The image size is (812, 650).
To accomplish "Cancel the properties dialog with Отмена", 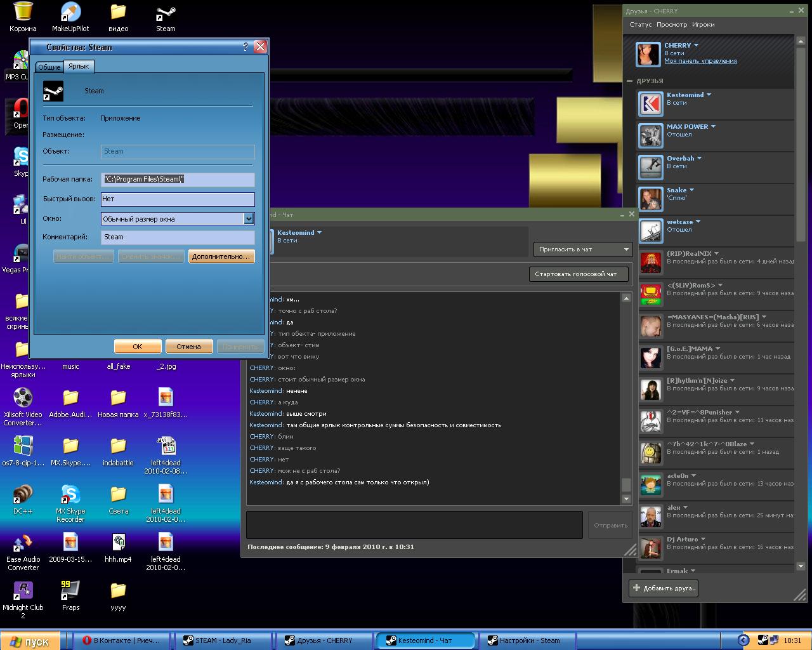I will point(189,347).
